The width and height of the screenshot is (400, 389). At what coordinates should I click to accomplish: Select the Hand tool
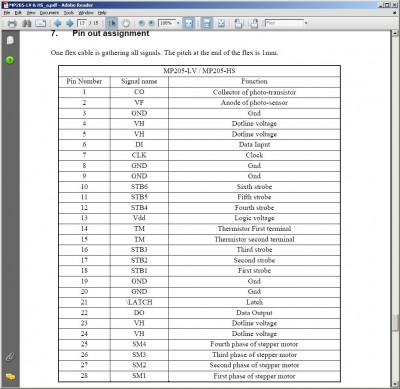[126, 23]
